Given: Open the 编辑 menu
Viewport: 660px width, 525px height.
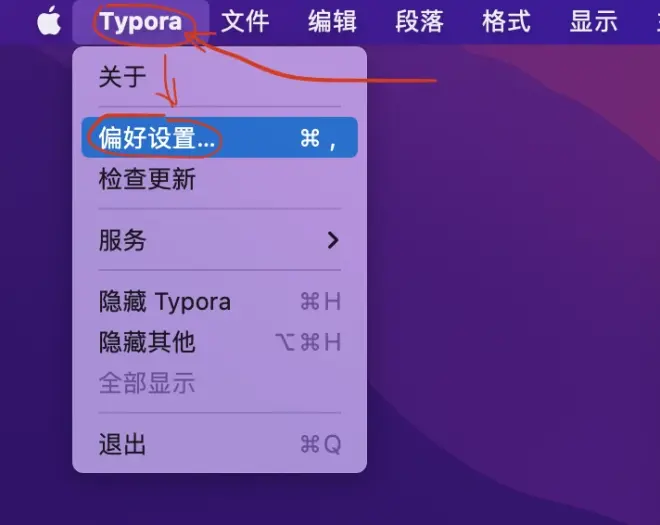Looking at the screenshot, I should coord(332,21).
